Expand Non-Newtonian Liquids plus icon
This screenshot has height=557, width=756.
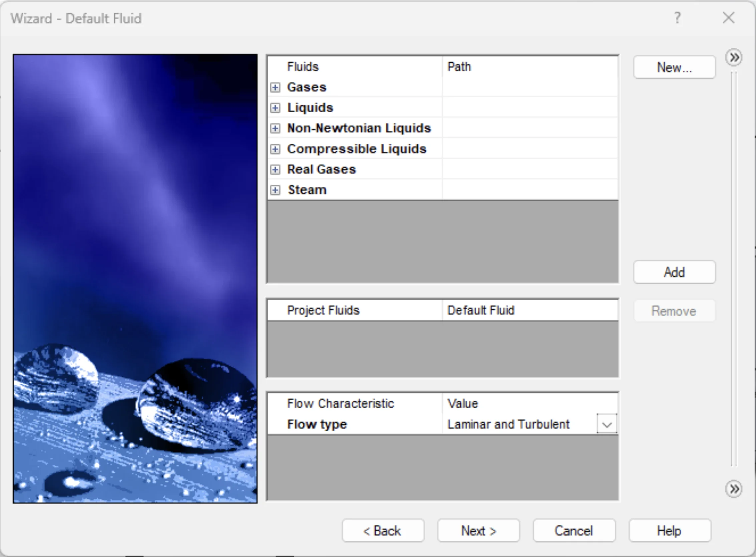point(275,128)
